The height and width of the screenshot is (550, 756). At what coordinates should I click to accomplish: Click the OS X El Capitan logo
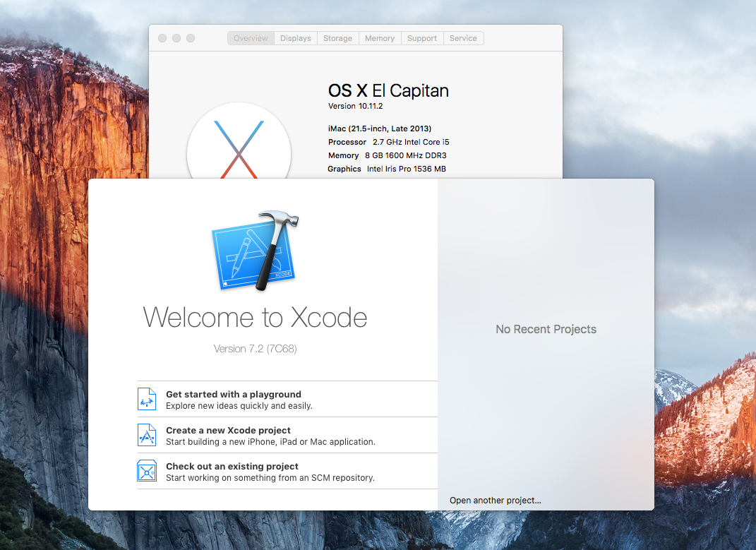239,141
